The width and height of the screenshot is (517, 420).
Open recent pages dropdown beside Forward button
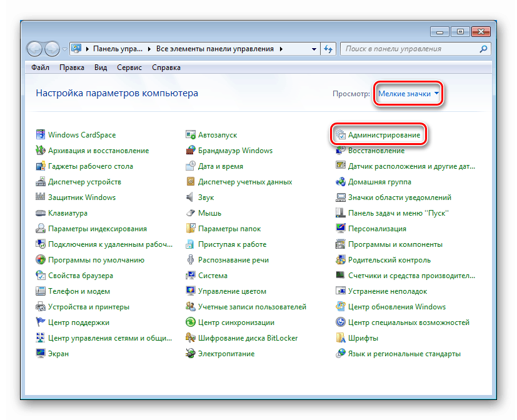(x=64, y=49)
